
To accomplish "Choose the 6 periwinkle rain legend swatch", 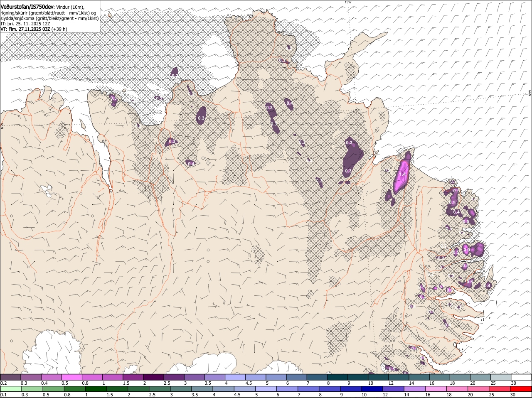I will 287,389.
